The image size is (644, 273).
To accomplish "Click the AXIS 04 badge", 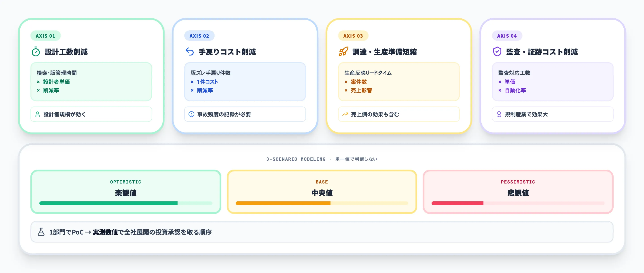I will click(507, 36).
